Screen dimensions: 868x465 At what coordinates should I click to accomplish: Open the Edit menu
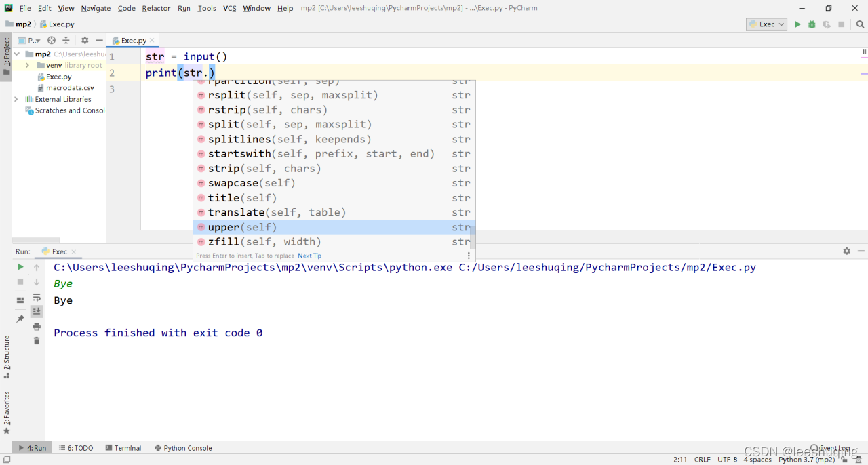coord(45,8)
